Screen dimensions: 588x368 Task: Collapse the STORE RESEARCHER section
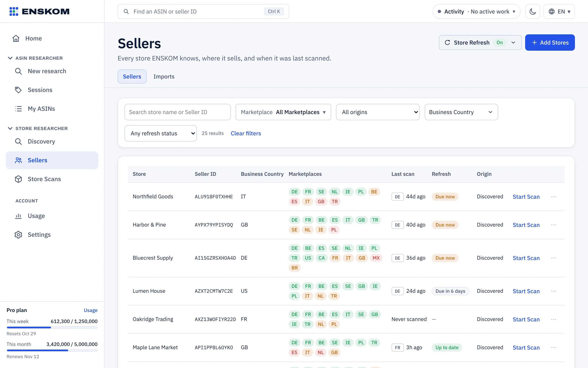(x=38, y=129)
